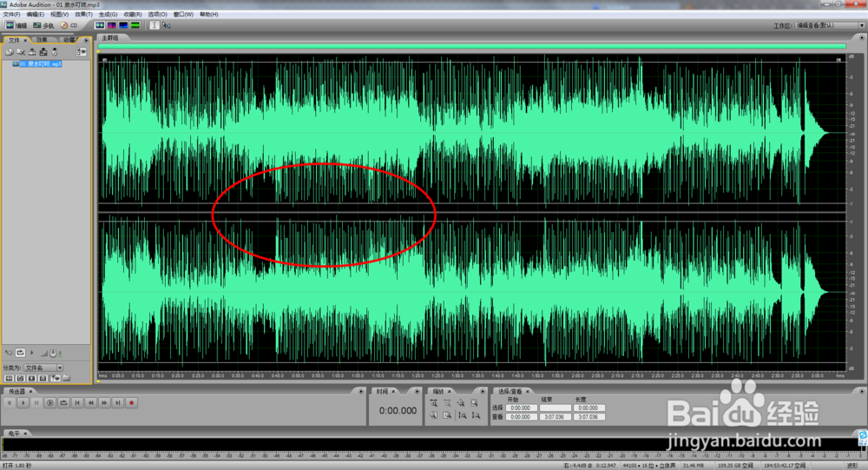Toggle show MIDI files filter button
This screenshot has height=470, width=868.
(x=43, y=378)
